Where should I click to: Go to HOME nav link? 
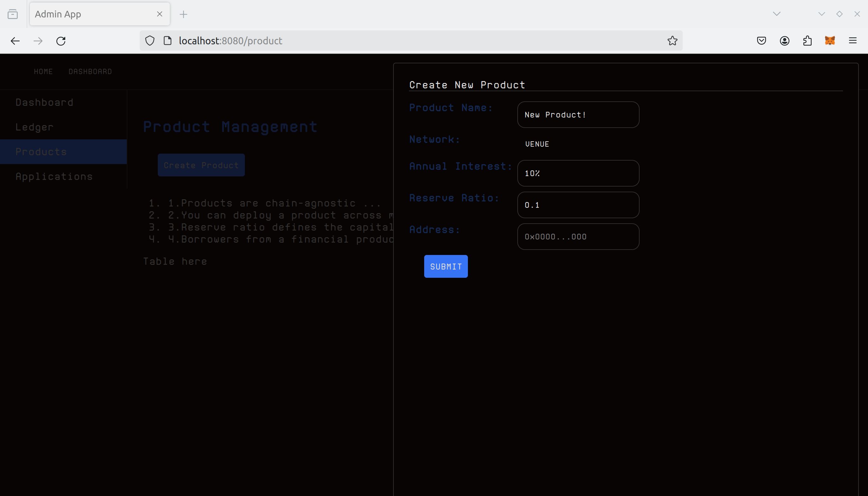pyautogui.click(x=43, y=72)
